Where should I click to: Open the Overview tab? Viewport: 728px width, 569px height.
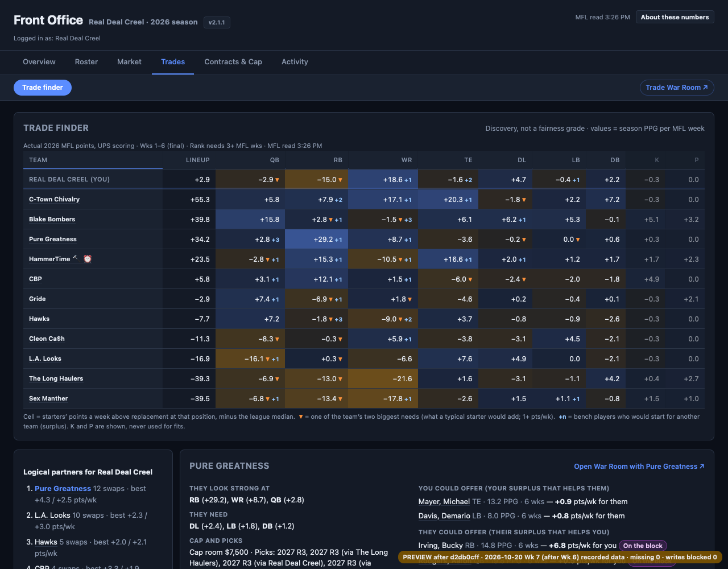(x=39, y=61)
